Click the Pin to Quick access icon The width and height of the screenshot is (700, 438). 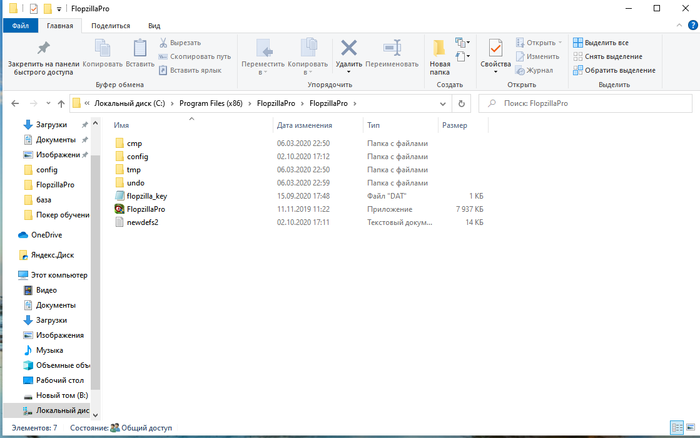pyautogui.click(x=43, y=48)
